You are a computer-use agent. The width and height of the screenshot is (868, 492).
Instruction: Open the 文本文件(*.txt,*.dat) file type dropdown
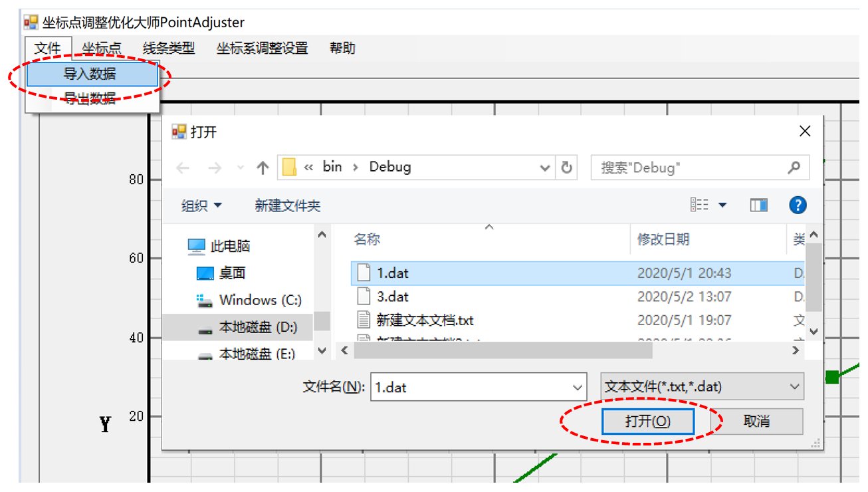(702, 386)
